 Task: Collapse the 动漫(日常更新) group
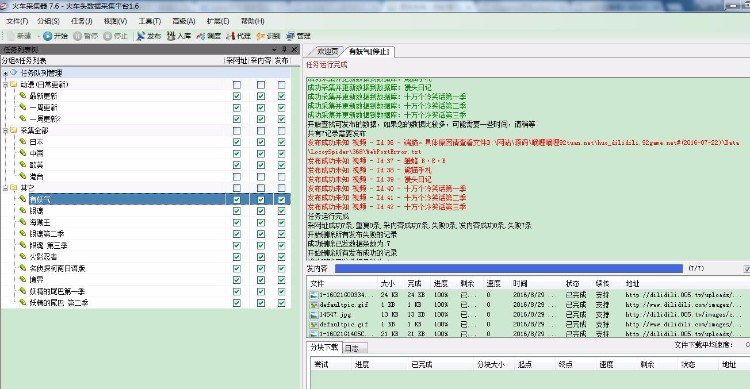coord(5,85)
